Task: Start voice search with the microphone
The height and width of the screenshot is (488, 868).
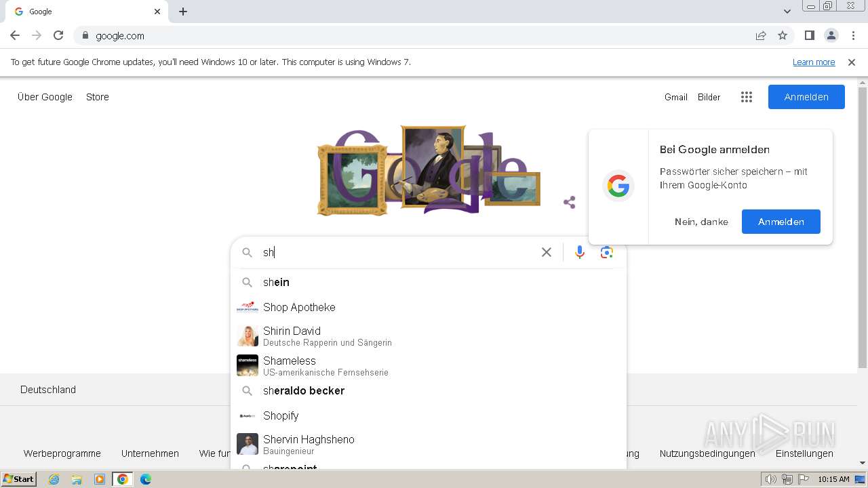Action: click(x=580, y=252)
